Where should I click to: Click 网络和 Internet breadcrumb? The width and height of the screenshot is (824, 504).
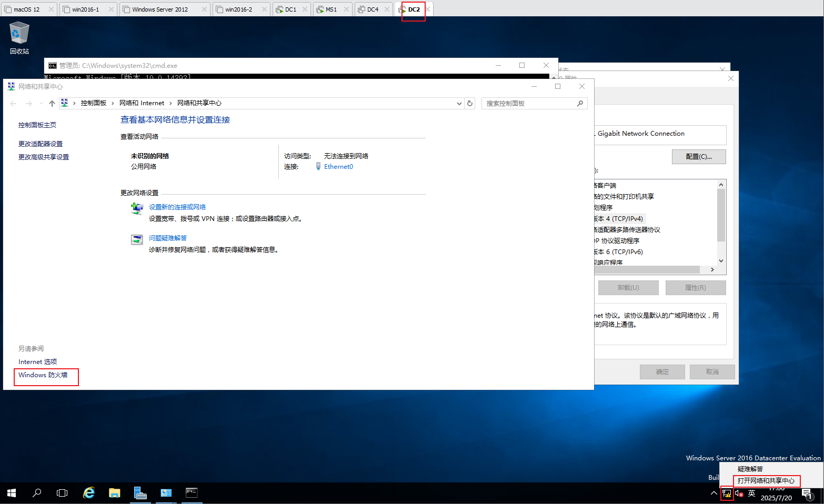(142, 103)
